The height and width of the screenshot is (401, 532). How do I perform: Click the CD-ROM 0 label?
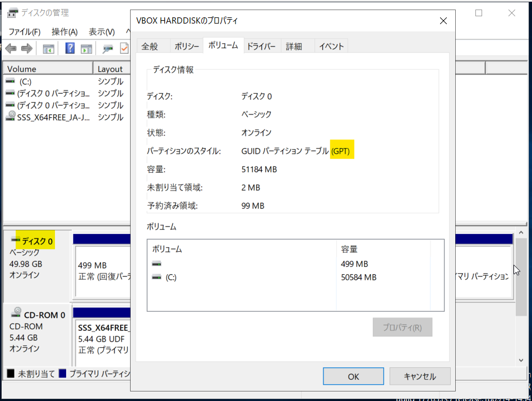click(x=44, y=315)
